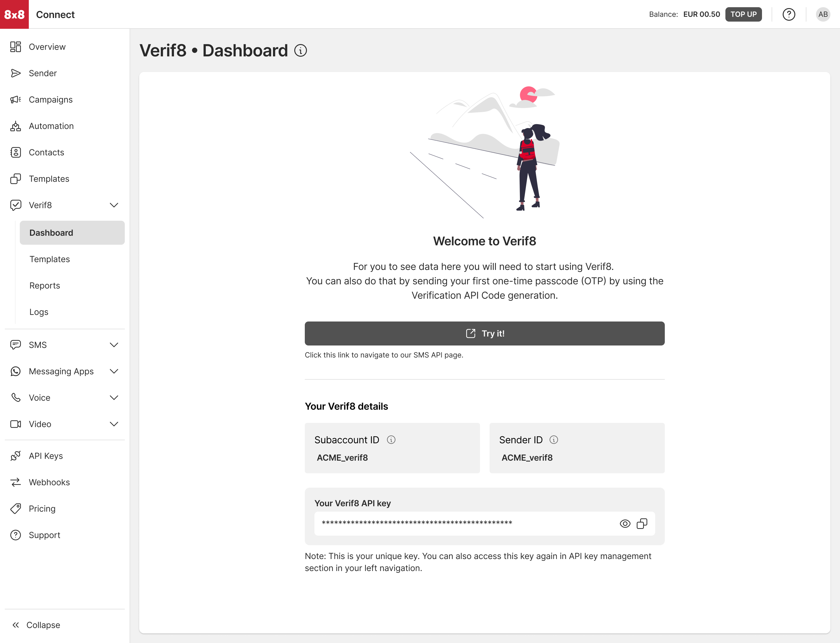This screenshot has width=840, height=643.
Task: Click the help question mark in header
Action: [789, 14]
